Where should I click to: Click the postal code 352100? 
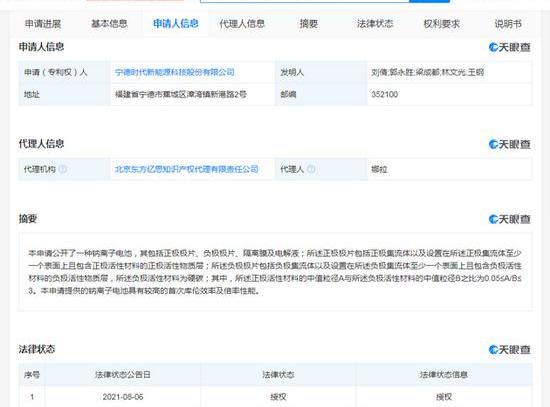(384, 94)
